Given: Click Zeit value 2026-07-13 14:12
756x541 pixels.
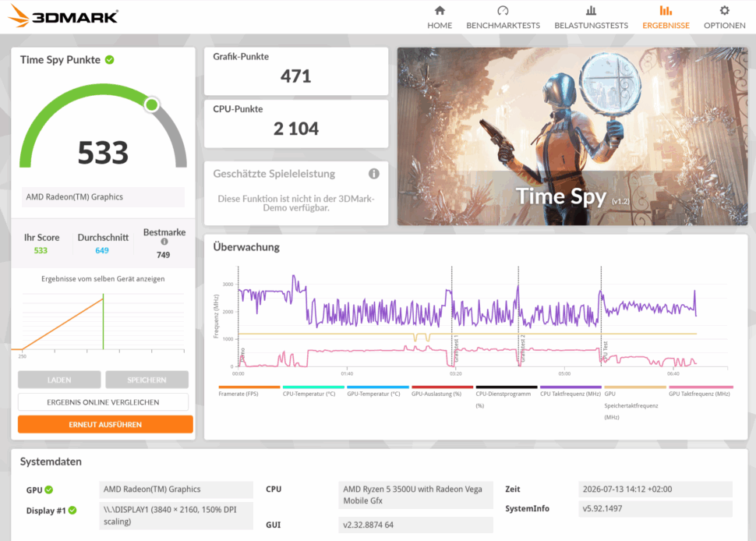Looking at the screenshot, I should (655, 489).
